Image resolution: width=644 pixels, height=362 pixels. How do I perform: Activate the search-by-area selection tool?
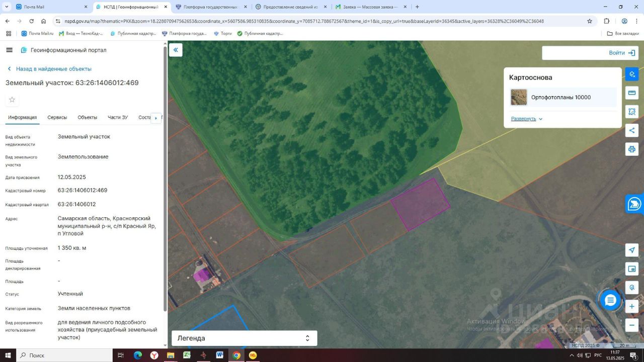pos(632,112)
